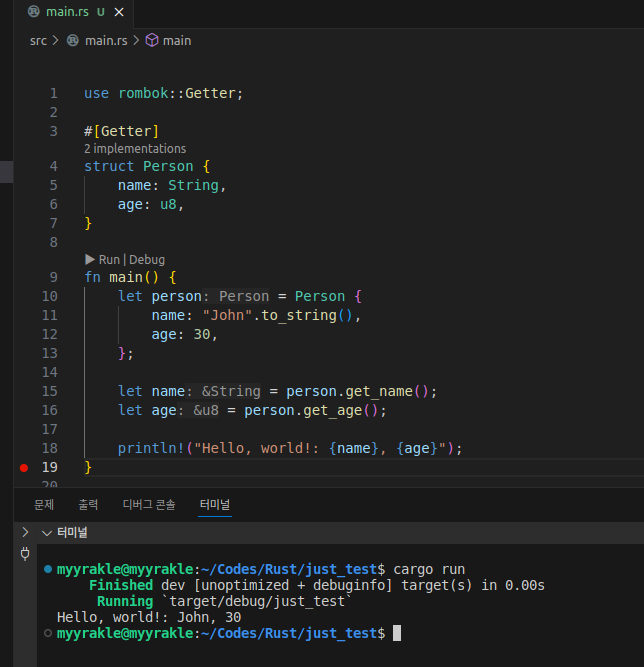Close the main.rs editor tab

point(119,11)
